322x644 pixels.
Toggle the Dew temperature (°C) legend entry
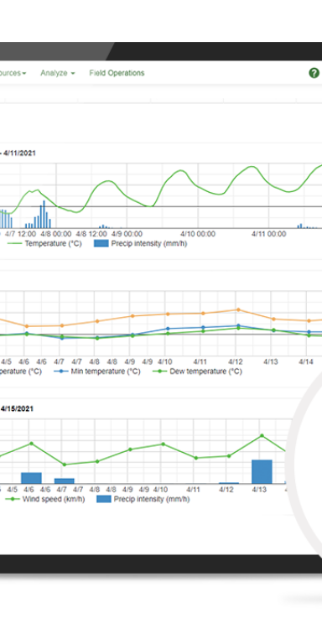click(x=197, y=371)
